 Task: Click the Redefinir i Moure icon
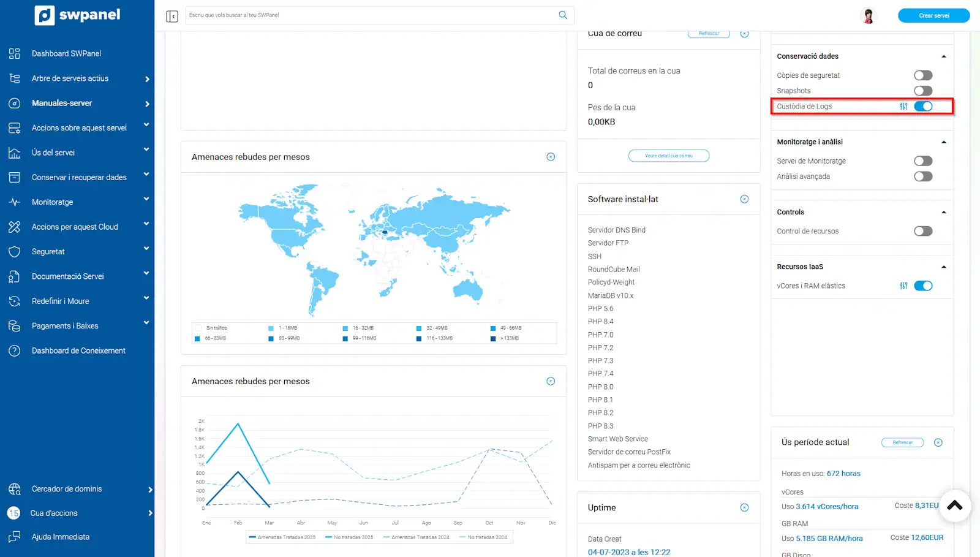[x=15, y=301]
